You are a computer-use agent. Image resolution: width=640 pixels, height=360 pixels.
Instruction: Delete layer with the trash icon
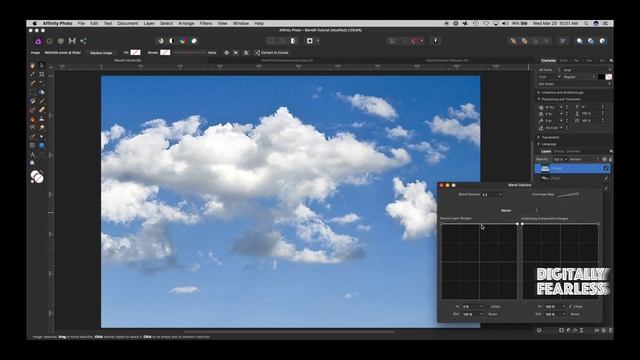[x=611, y=330]
